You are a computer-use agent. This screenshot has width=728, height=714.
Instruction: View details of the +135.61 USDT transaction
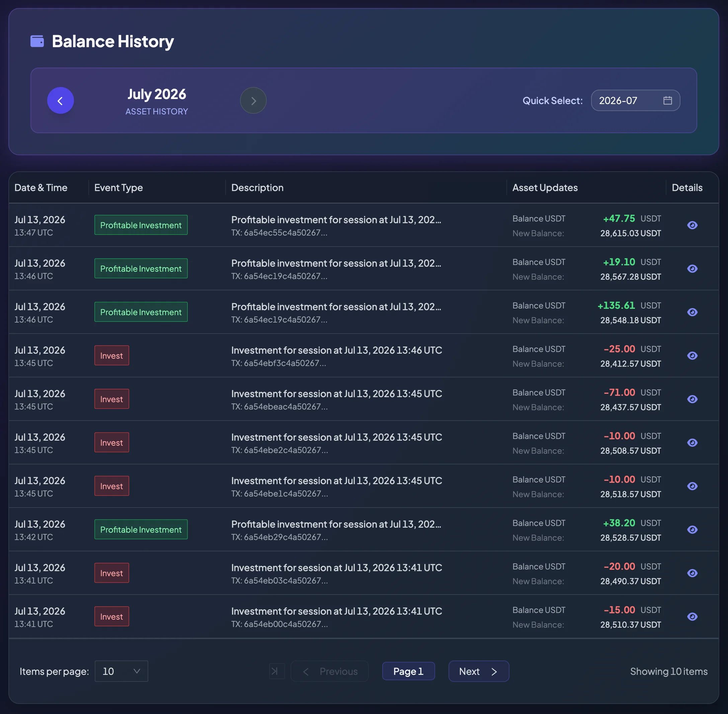pyautogui.click(x=693, y=312)
